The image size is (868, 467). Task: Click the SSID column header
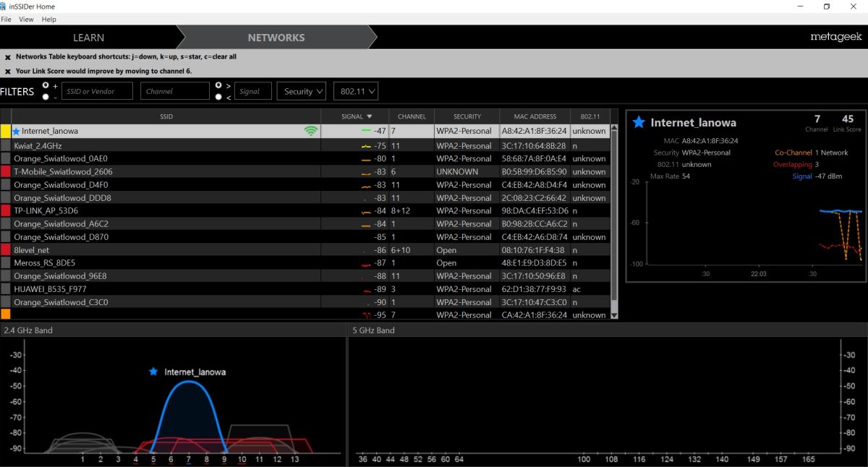(x=166, y=116)
